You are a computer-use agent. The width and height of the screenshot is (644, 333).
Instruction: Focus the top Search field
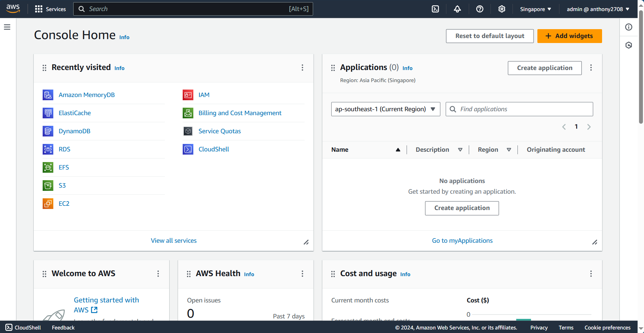click(193, 9)
